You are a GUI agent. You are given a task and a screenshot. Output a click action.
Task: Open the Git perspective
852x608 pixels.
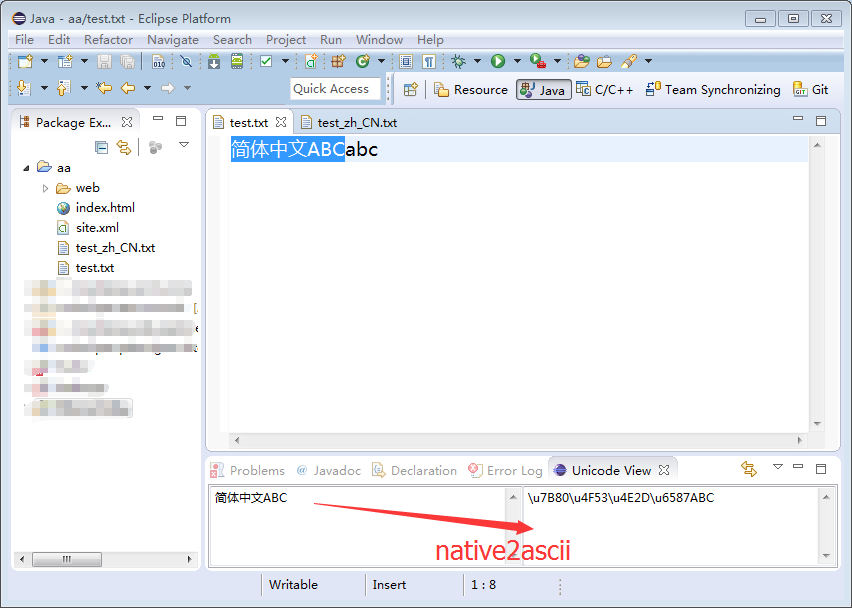[811, 89]
